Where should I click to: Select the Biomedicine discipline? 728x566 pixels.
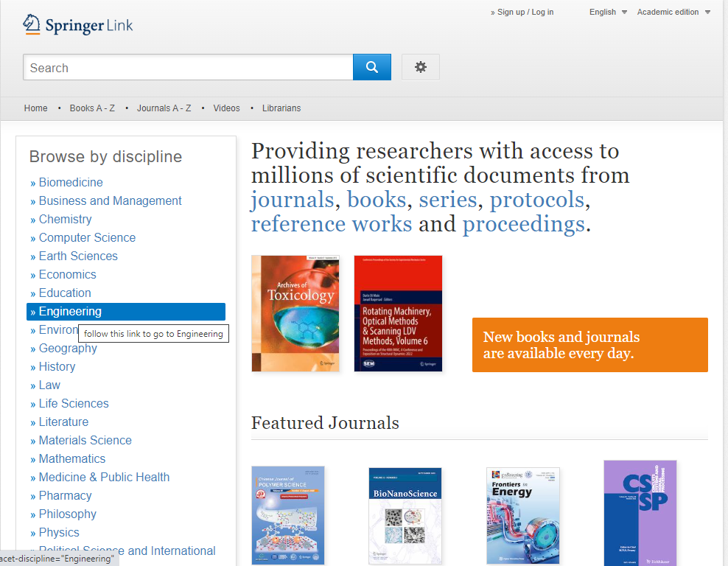click(71, 183)
